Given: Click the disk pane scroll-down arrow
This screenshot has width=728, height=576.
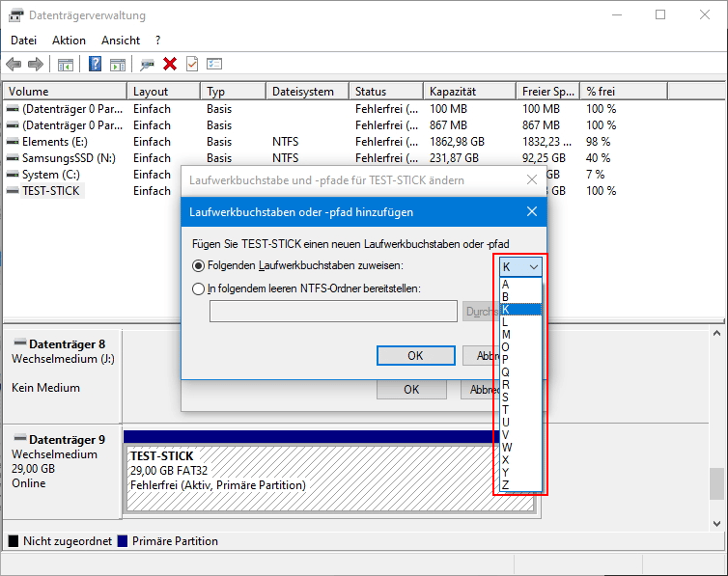Looking at the screenshot, I should pyautogui.click(x=716, y=524).
